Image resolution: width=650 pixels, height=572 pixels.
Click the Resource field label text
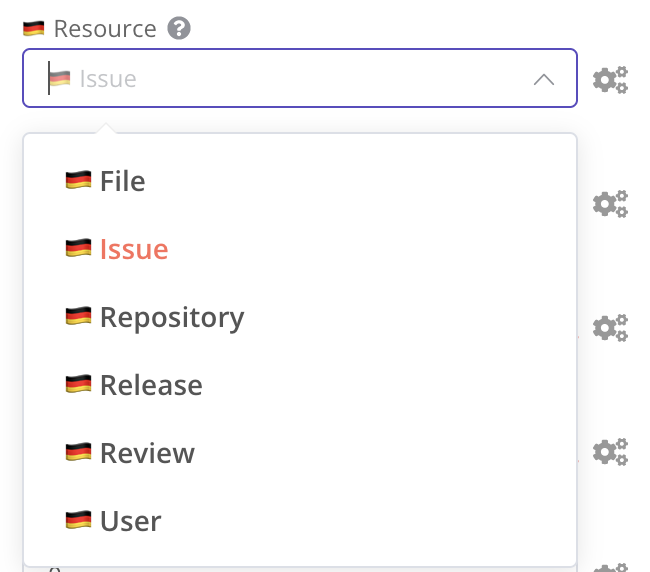105,29
